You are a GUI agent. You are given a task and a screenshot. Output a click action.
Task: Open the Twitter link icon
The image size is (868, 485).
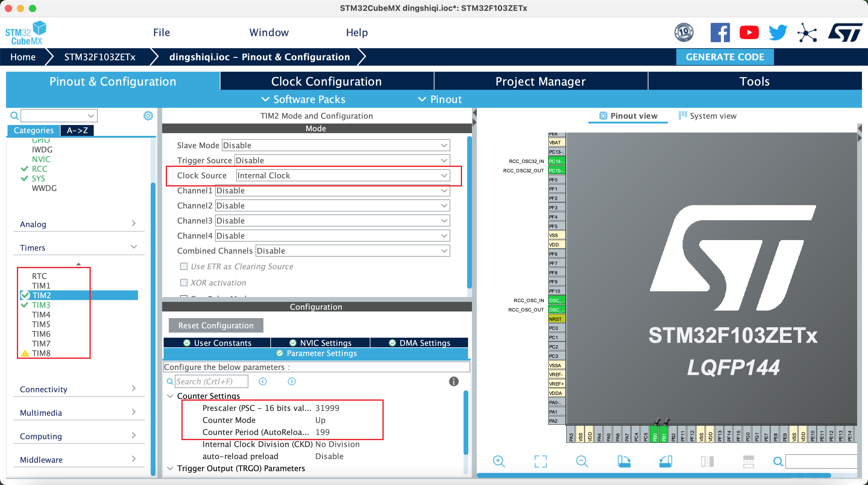tap(778, 32)
